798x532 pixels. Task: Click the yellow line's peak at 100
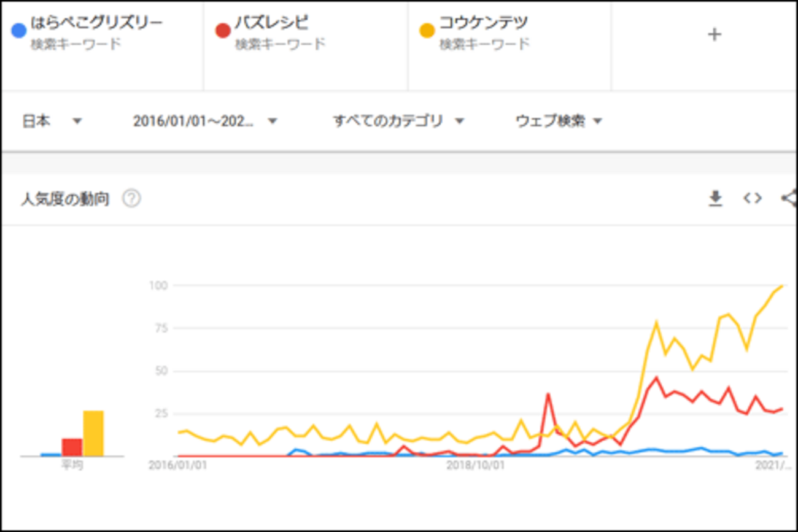pos(781,286)
